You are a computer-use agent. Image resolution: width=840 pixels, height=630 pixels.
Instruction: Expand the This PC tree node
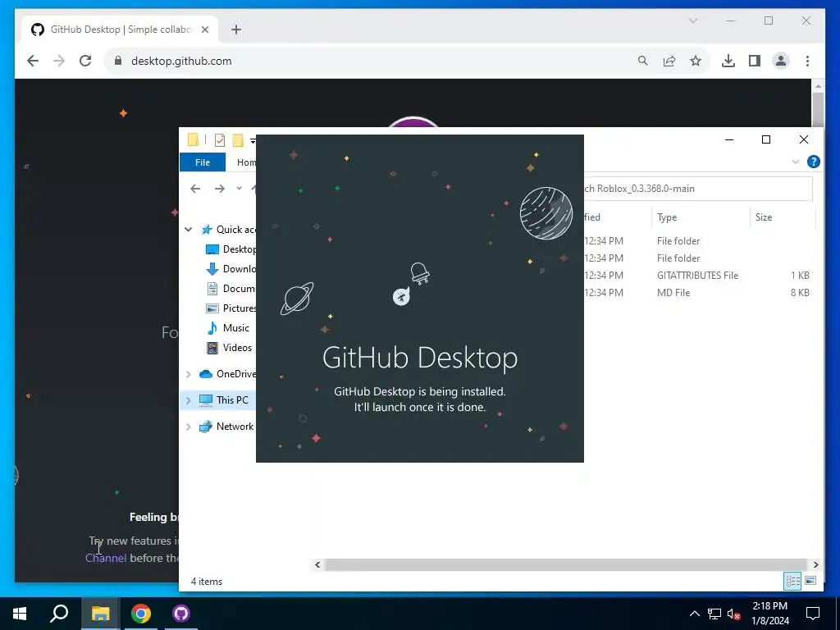pos(188,400)
